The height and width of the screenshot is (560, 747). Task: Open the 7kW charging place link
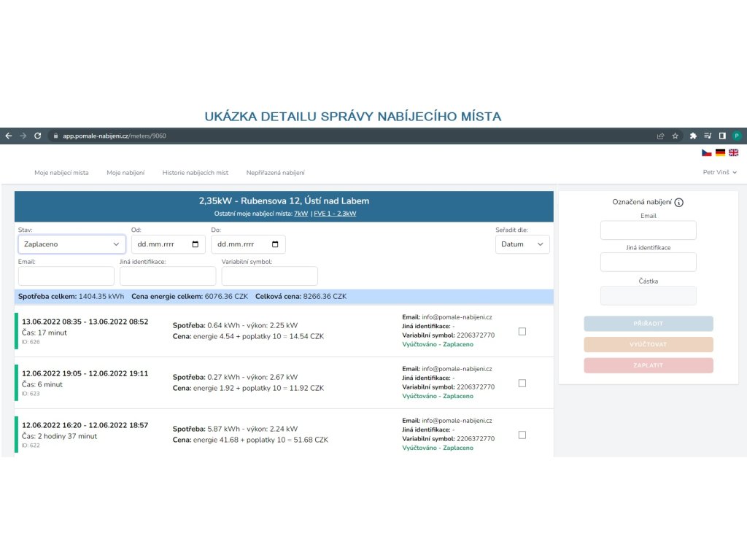click(x=301, y=214)
